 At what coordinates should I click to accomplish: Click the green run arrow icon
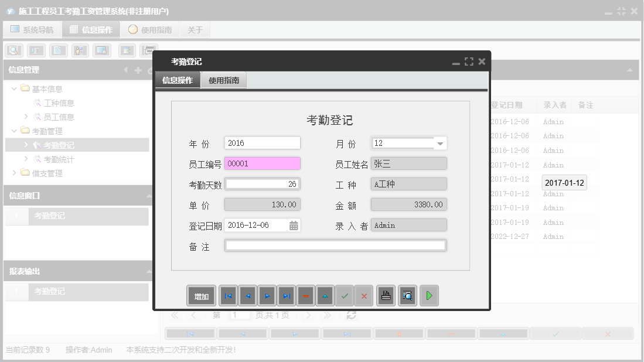coord(429,295)
